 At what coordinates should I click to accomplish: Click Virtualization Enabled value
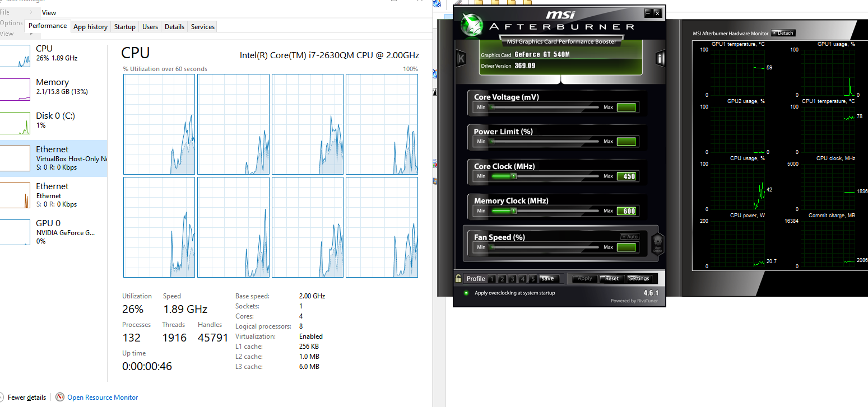(311, 336)
